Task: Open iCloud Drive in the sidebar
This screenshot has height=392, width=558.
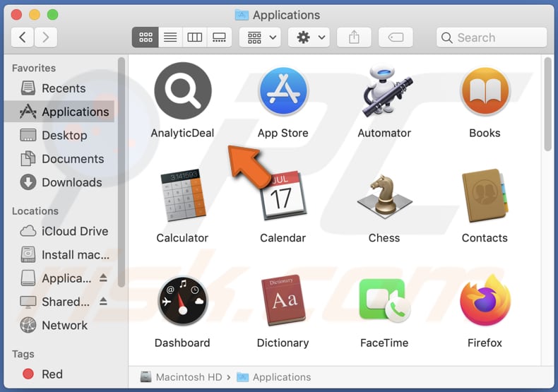Action: pos(59,231)
